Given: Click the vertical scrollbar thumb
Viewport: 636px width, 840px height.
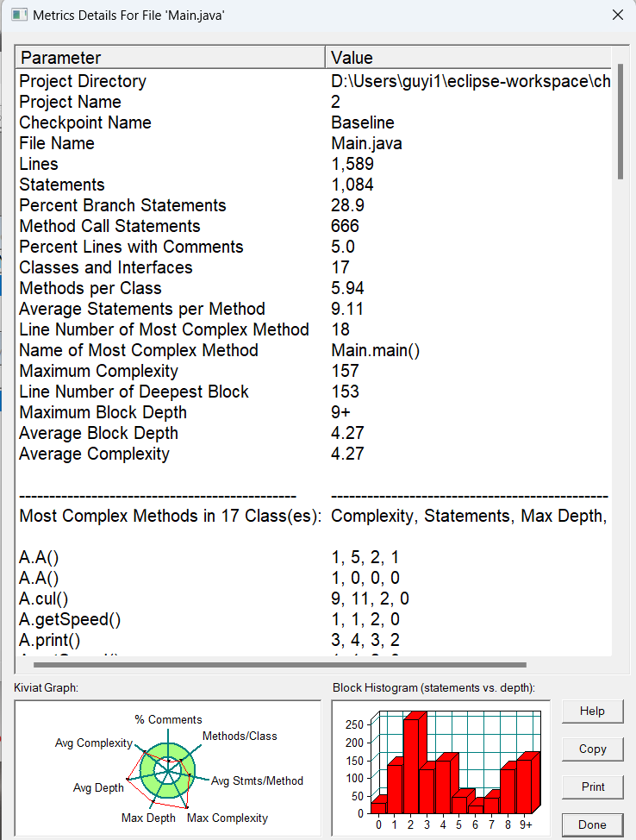Looking at the screenshot, I should point(620,122).
